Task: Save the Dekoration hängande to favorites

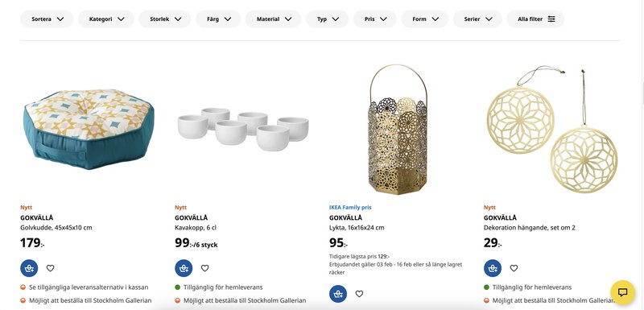Action: [514, 268]
